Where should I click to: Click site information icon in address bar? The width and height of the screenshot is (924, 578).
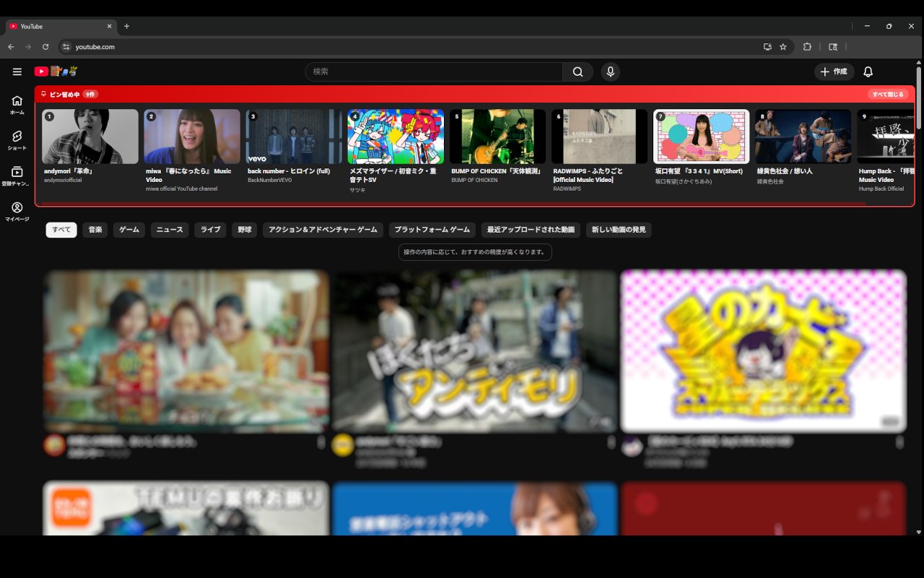tap(66, 47)
